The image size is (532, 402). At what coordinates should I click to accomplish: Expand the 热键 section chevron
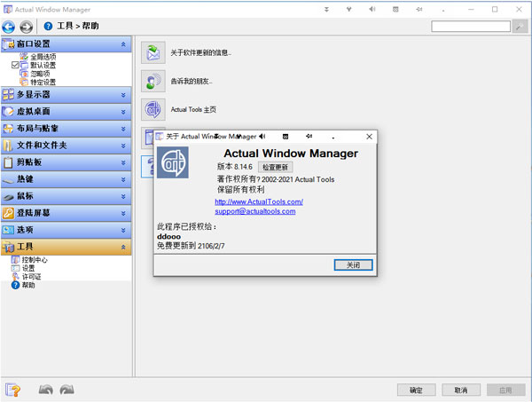click(x=123, y=179)
